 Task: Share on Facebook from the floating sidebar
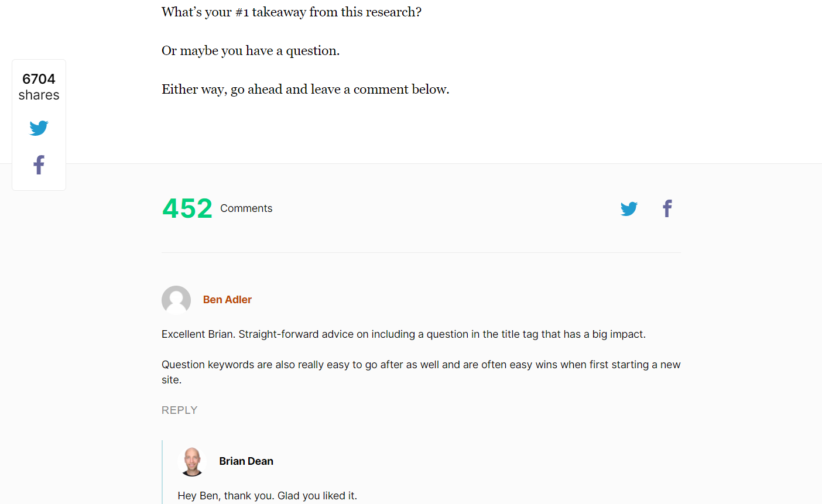pyautogui.click(x=39, y=165)
